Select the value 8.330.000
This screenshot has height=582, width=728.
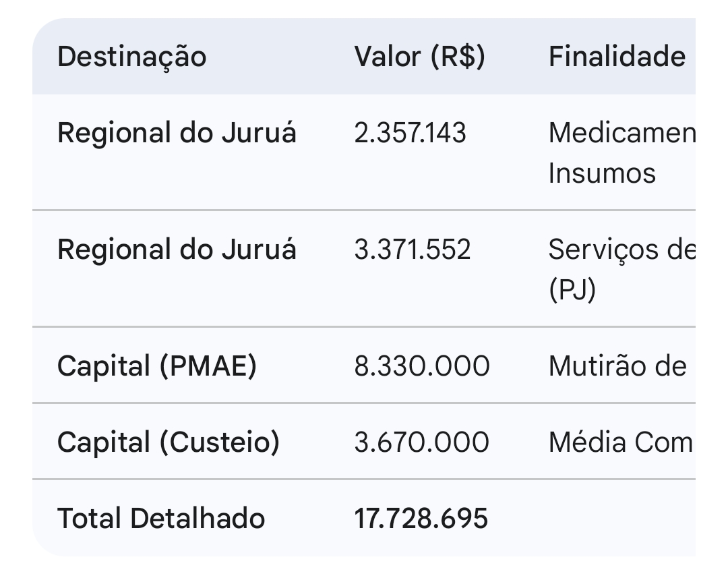[x=422, y=366]
